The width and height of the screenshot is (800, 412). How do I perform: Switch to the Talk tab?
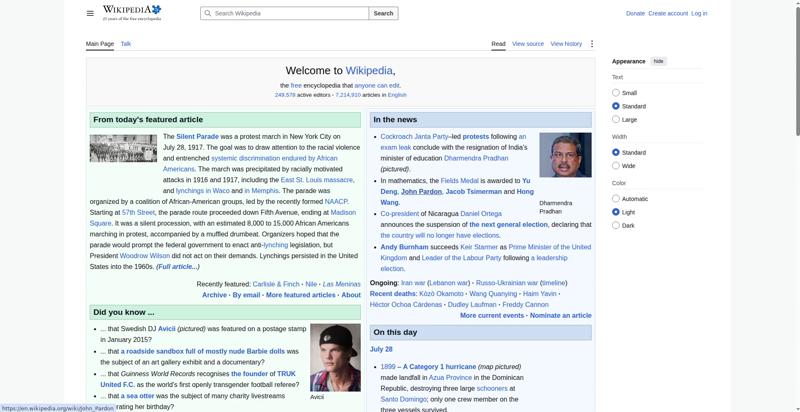(126, 44)
